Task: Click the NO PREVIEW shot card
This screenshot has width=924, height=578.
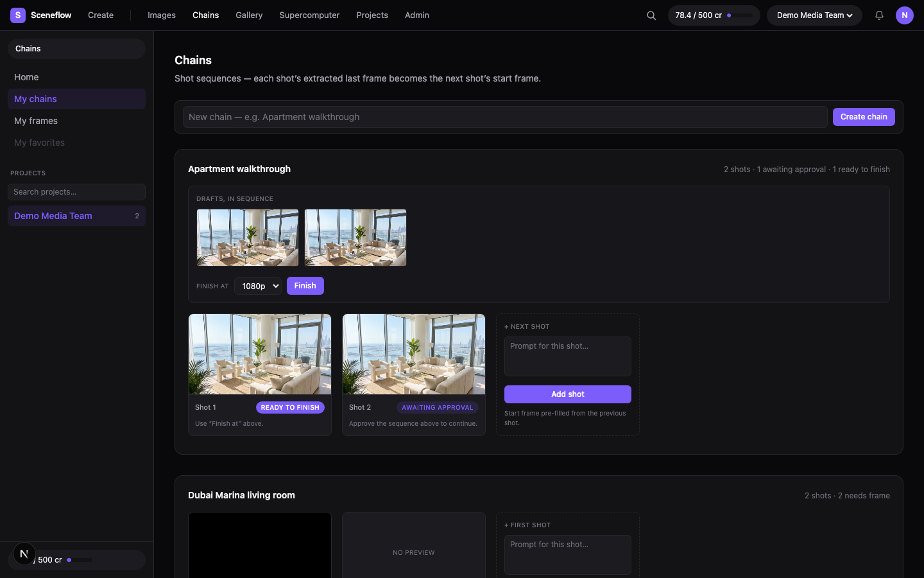Action: [414, 545]
